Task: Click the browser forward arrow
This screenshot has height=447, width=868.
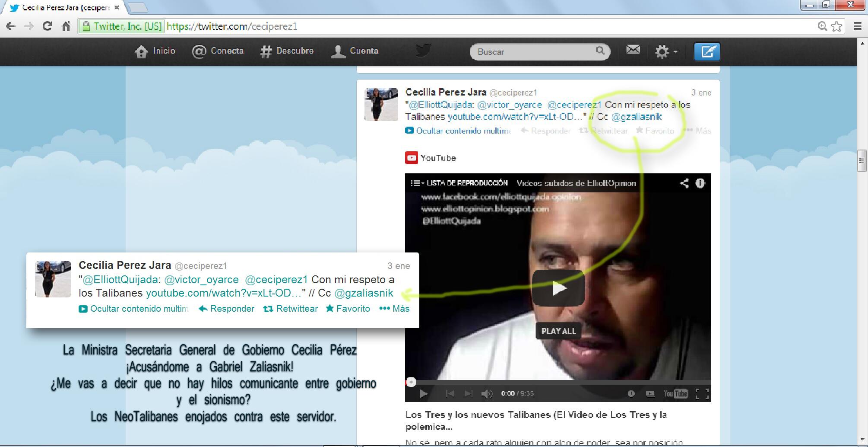Action: [29, 26]
